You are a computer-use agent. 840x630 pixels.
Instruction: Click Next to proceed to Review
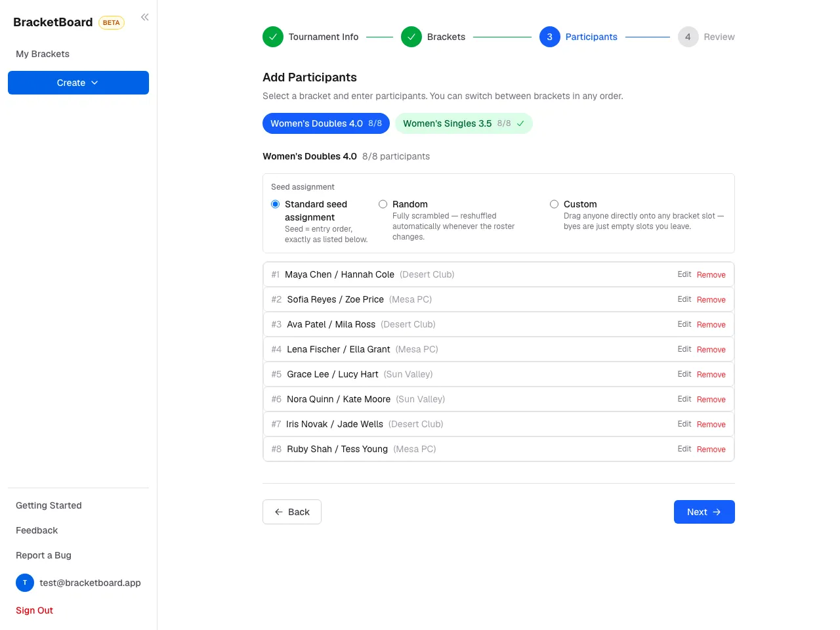click(x=704, y=512)
